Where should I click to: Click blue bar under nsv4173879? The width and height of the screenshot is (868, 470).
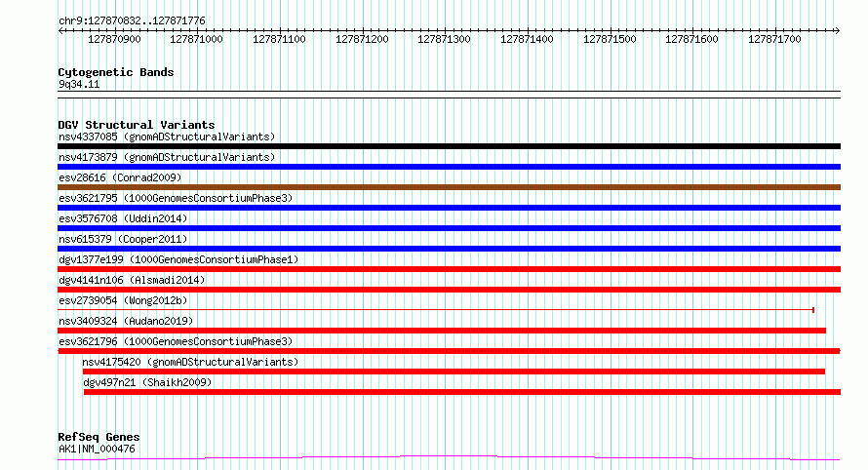(449, 167)
